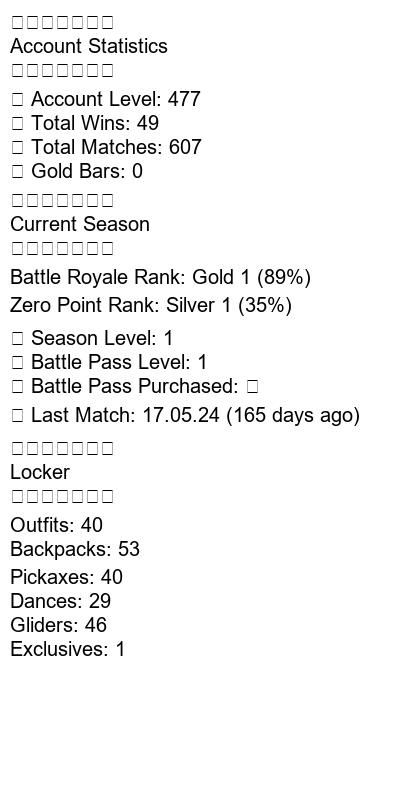400x800 pixels.
Task: Select the Locker heading
Action: pyautogui.click(x=40, y=472)
